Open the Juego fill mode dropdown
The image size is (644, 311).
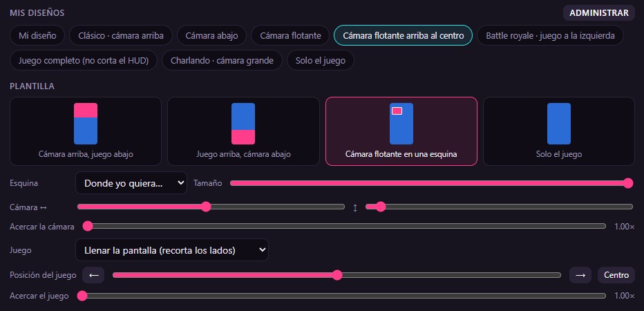point(171,249)
